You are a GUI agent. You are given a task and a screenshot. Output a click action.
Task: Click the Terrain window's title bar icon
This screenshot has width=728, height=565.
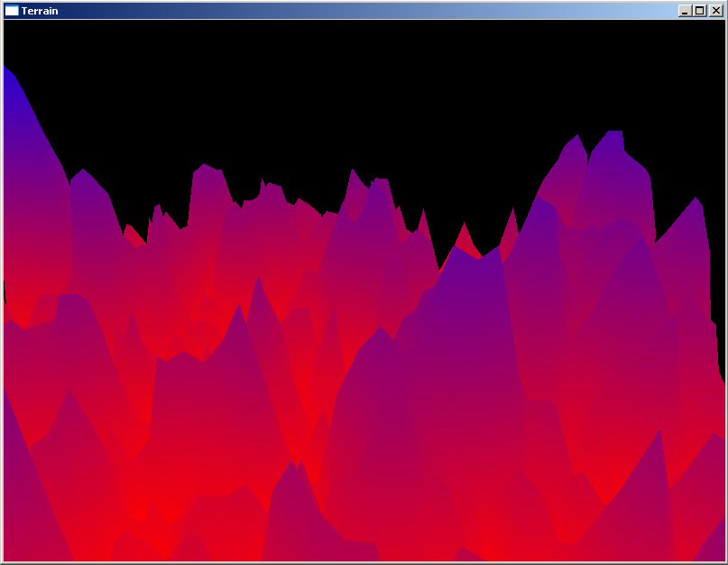(12, 10)
